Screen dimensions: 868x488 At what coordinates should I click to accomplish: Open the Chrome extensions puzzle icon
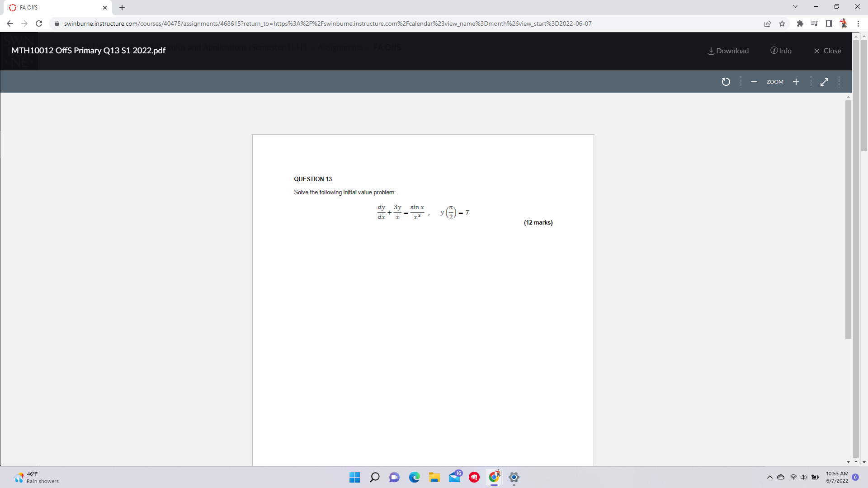pos(800,23)
